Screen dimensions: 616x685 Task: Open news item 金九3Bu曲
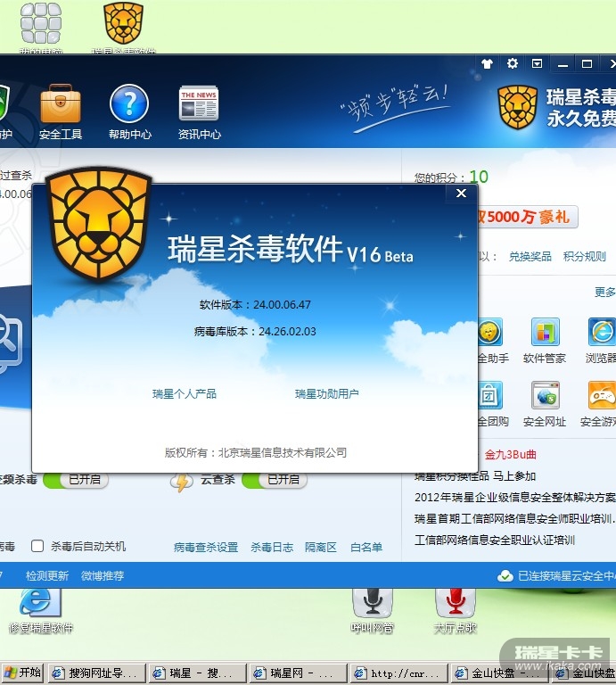[x=510, y=455]
